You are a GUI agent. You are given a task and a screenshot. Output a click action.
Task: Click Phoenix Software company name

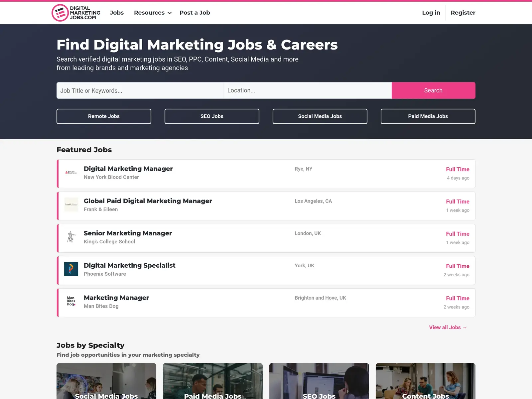pos(105,274)
